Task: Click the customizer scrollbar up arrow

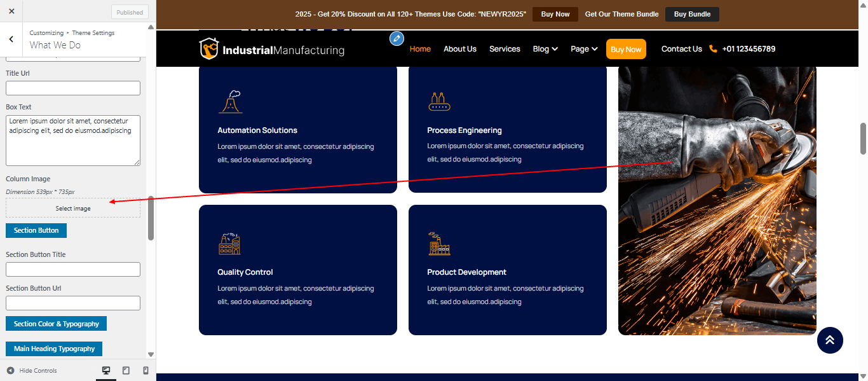Action: point(151,27)
